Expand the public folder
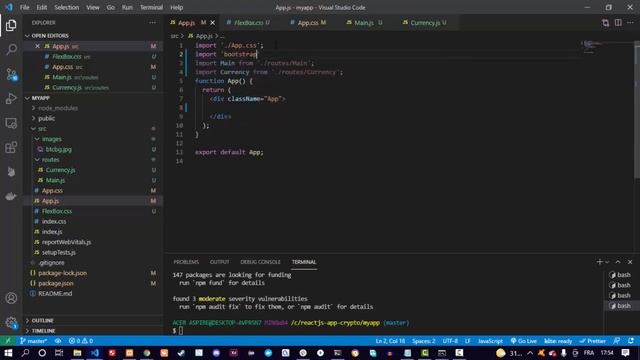 pyautogui.click(x=46, y=118)
